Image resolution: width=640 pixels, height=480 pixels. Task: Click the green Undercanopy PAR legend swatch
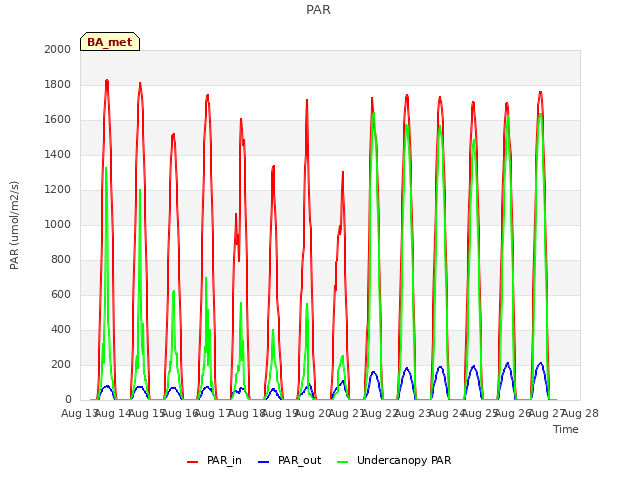(343, 462)
